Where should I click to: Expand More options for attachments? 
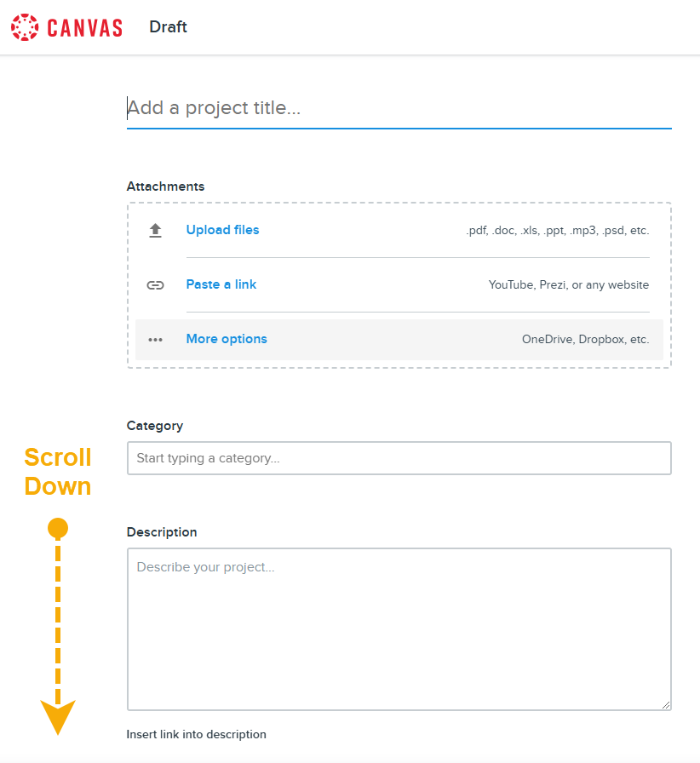pos(227,339)
